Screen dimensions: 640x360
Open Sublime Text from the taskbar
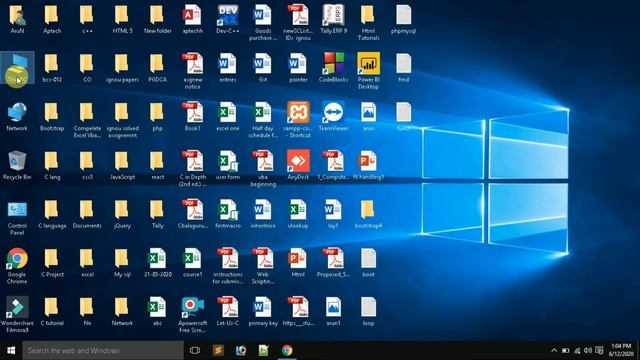coord(218,350)
